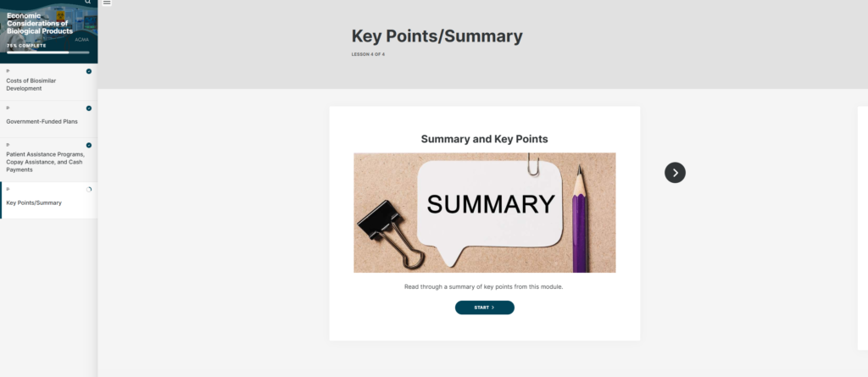Click the completed checkmark for Costs of Biosimilar Development
868x377 pixels.
(89, 71)
